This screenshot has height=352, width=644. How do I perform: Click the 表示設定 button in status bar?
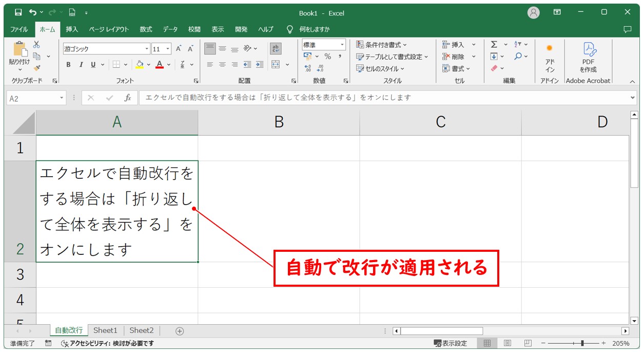coord(451,343)
